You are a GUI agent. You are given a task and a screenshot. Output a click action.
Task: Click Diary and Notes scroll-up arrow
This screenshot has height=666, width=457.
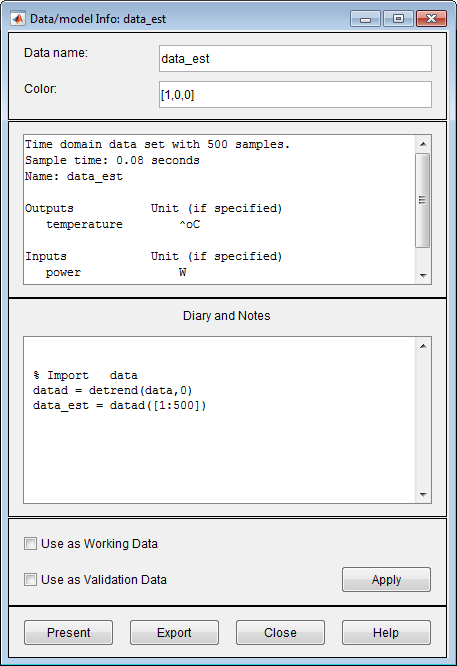click(x=423, y=346)
